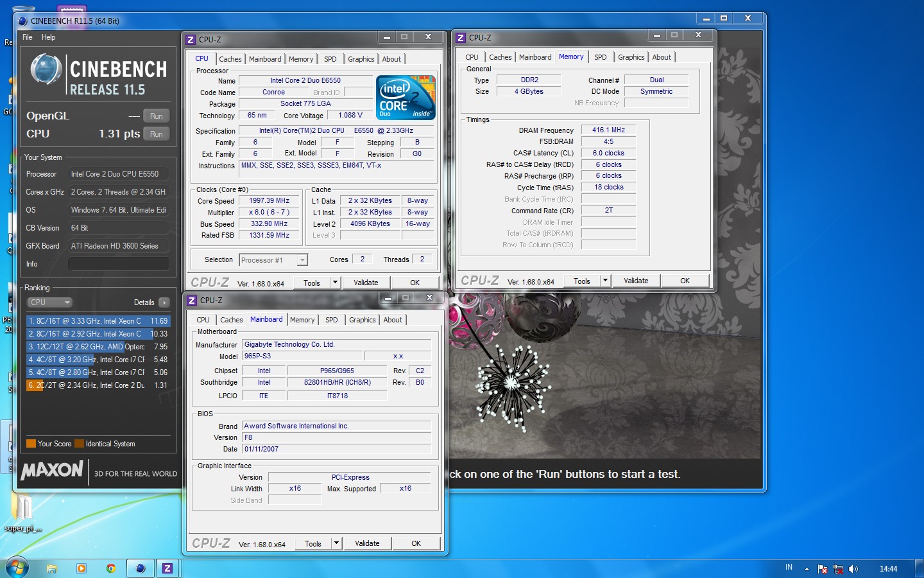Click the orange Your Score legend swatch
924x578 pixels.
(31, 444)
